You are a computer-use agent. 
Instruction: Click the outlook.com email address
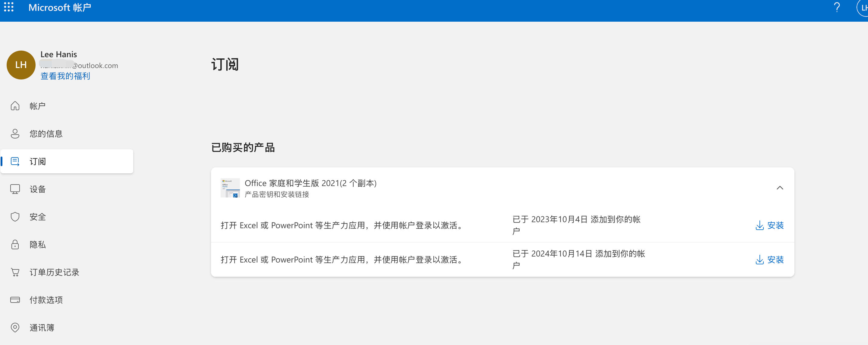tap(79, 65)
